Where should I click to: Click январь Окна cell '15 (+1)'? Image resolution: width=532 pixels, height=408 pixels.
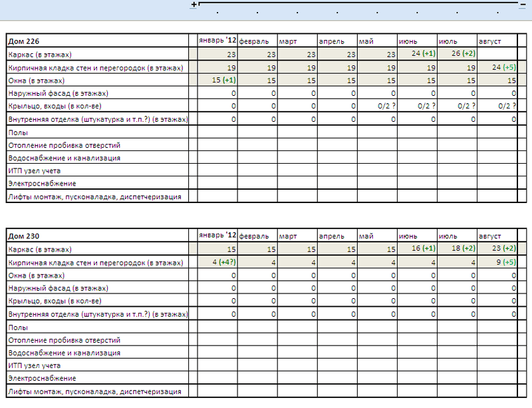[217, 81]
